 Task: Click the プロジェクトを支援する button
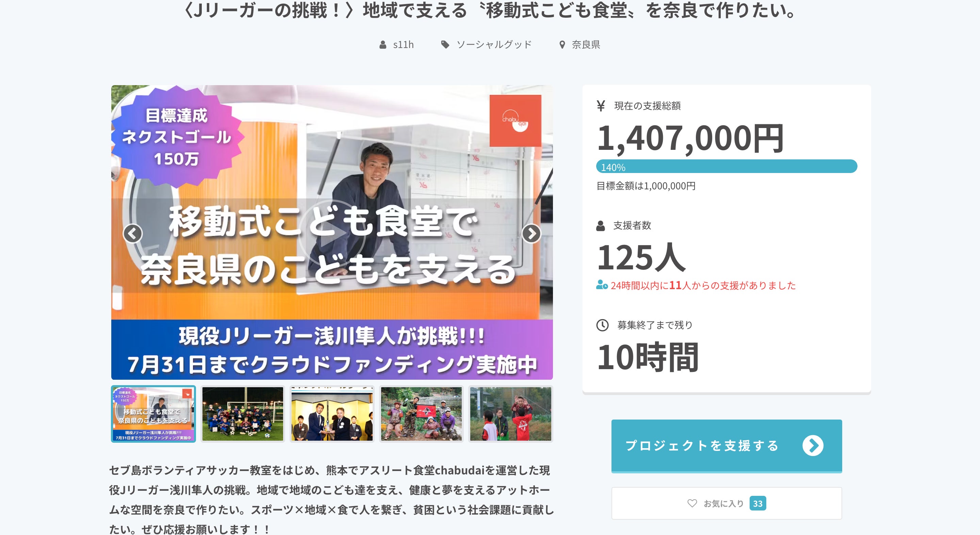click(x=726, y=446)
